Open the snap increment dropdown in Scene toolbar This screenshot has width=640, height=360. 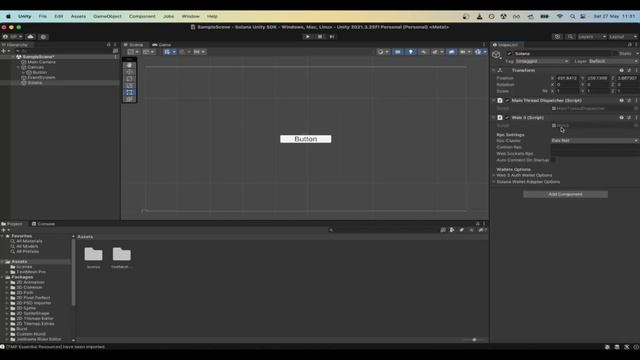[x=199, y=52]
